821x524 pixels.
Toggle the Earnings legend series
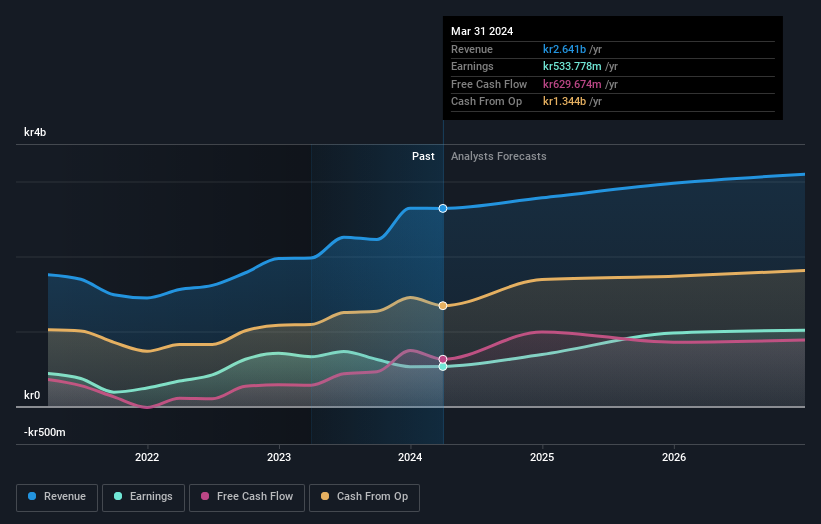[x=143, y=497]
